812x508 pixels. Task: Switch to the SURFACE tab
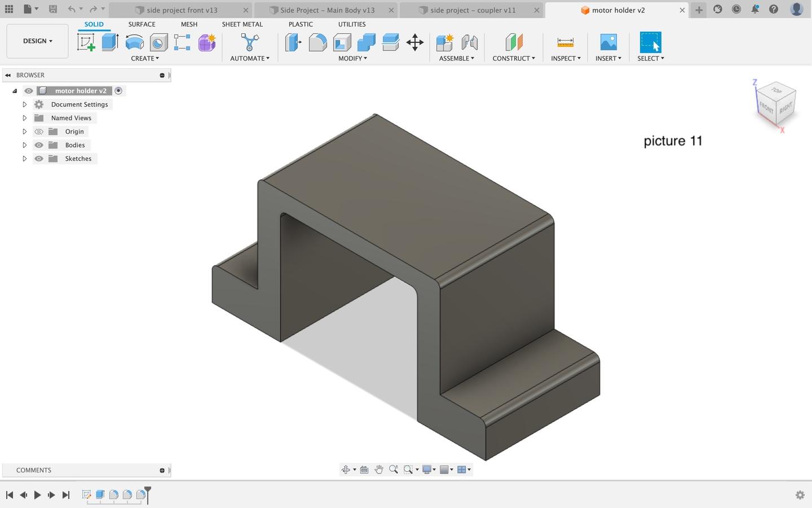(x=142, y=24)
